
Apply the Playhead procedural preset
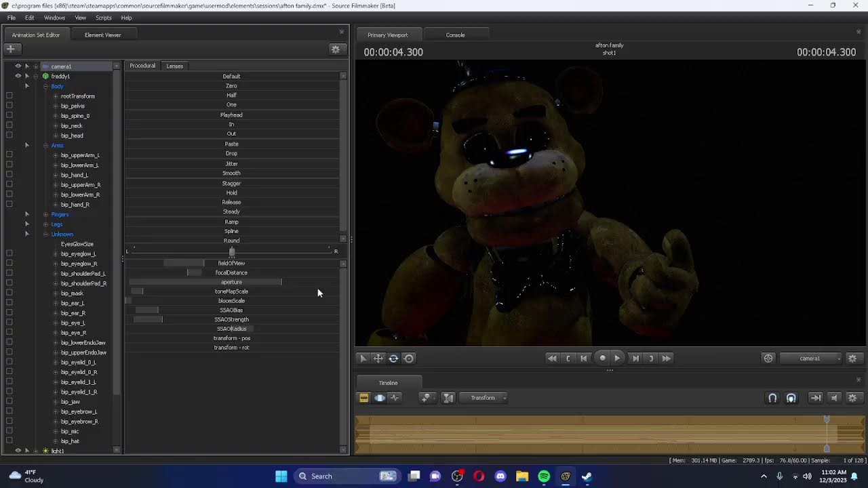[x=232, y=115]
